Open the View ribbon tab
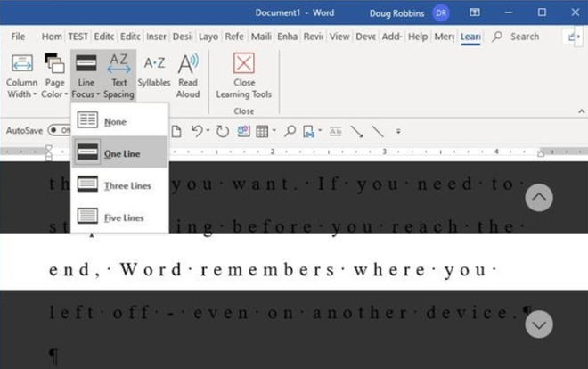588x369 pixels. coord(339,37)
